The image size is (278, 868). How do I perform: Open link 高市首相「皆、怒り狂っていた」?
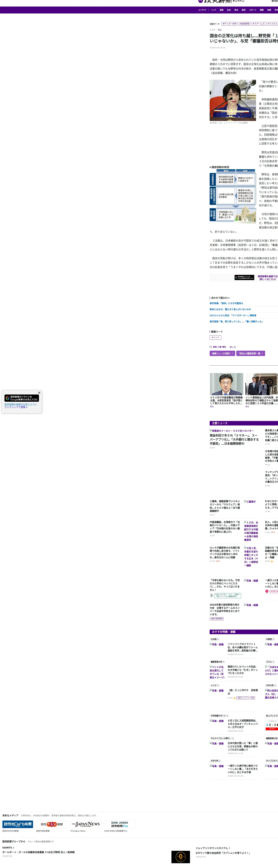point(236,321)
